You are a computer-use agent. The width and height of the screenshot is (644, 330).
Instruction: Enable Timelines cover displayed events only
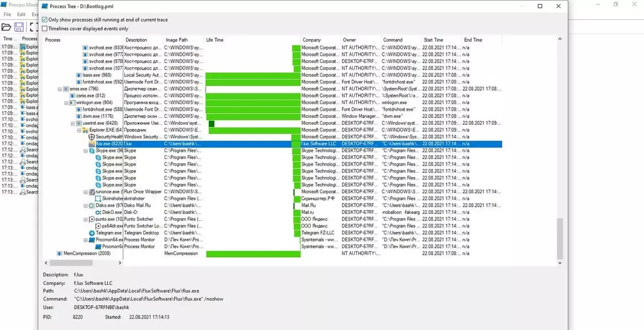[45, 28]
